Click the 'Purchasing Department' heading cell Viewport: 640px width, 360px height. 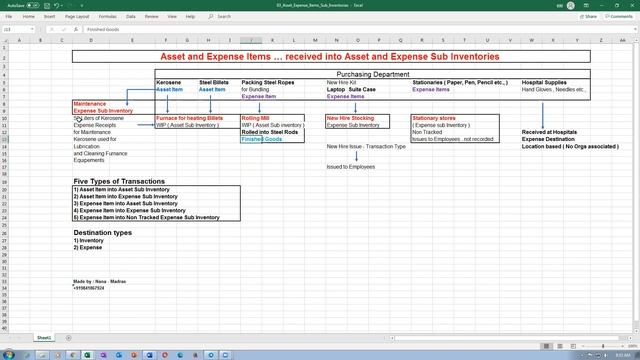373,74
